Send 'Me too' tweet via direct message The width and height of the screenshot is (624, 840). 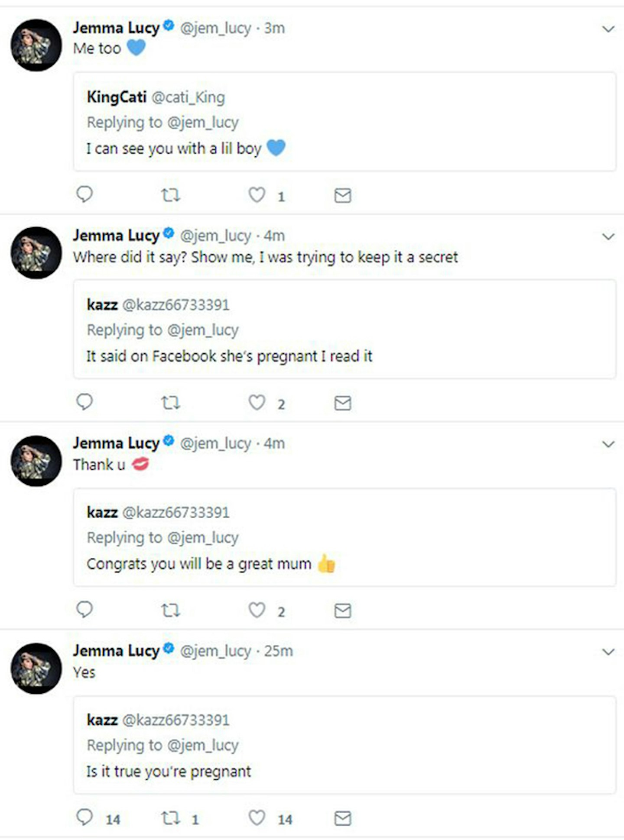pos(343,195)
